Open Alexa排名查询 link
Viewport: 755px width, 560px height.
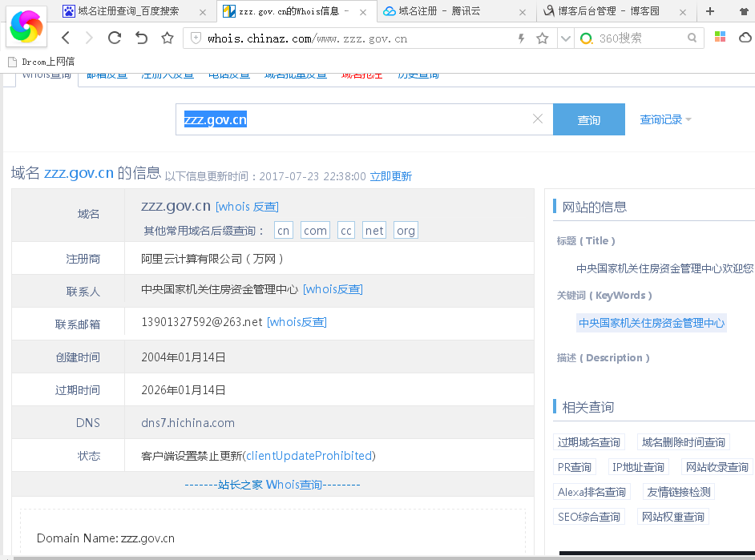[591, 492]
